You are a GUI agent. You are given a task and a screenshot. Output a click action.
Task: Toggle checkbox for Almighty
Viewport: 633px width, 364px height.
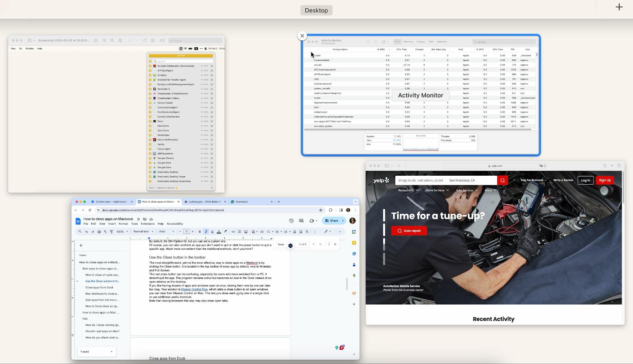150,75
